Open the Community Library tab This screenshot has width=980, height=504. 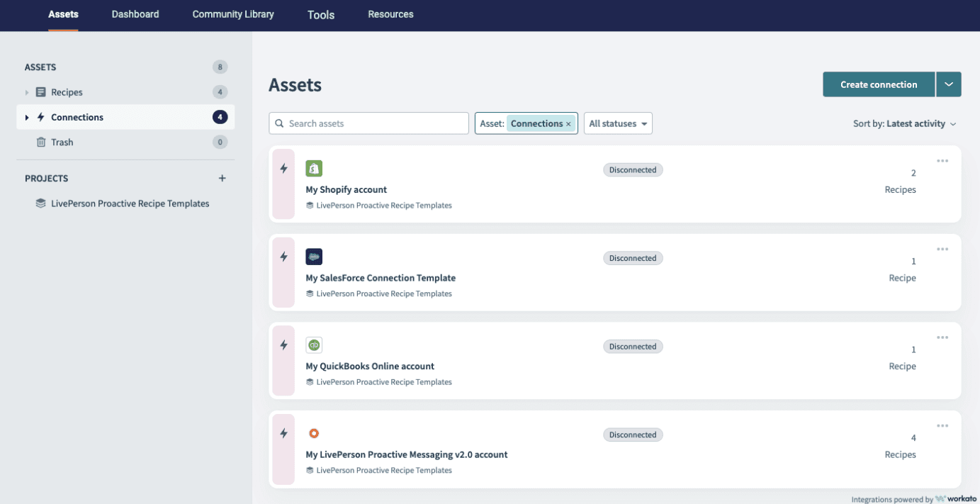pos(233,14)
